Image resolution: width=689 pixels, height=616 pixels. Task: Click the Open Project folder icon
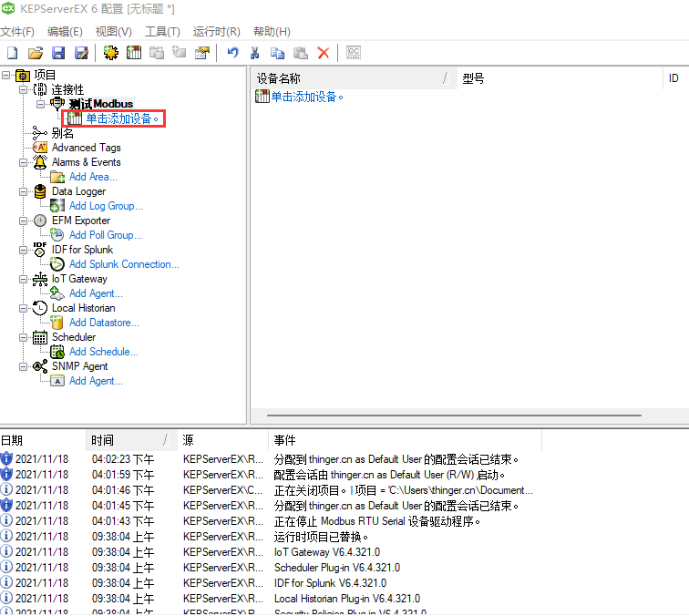(x=36, y=53)
